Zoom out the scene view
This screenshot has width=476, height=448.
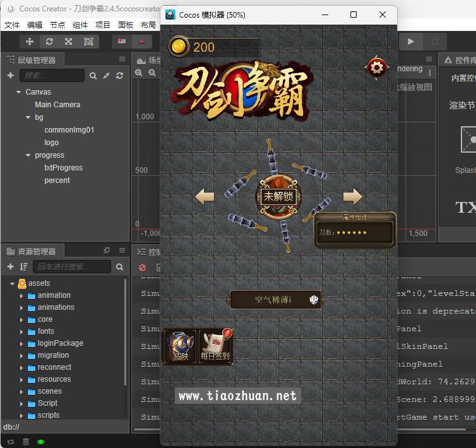152,73
